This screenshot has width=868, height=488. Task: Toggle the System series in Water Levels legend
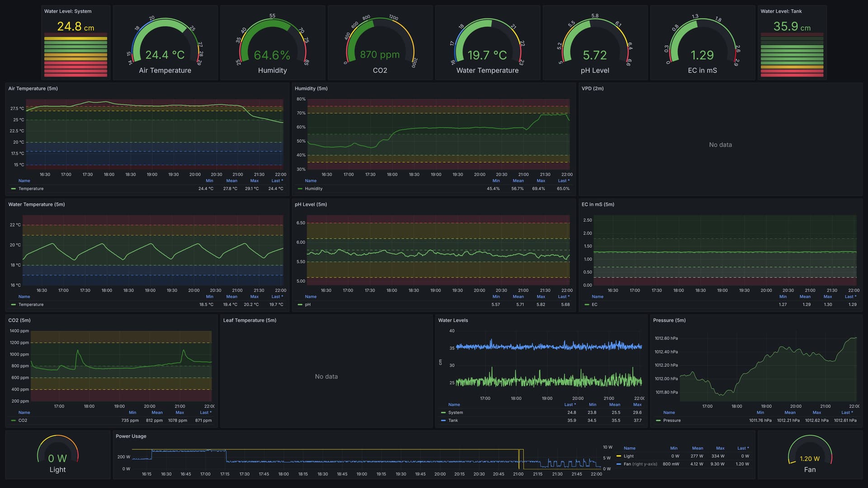(x=455, y=413)
